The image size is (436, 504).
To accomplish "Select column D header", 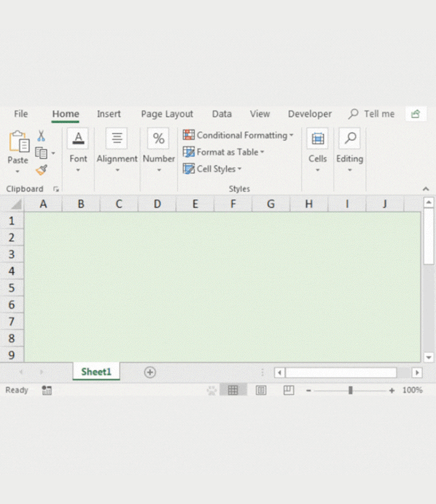I will click(157, 204).
